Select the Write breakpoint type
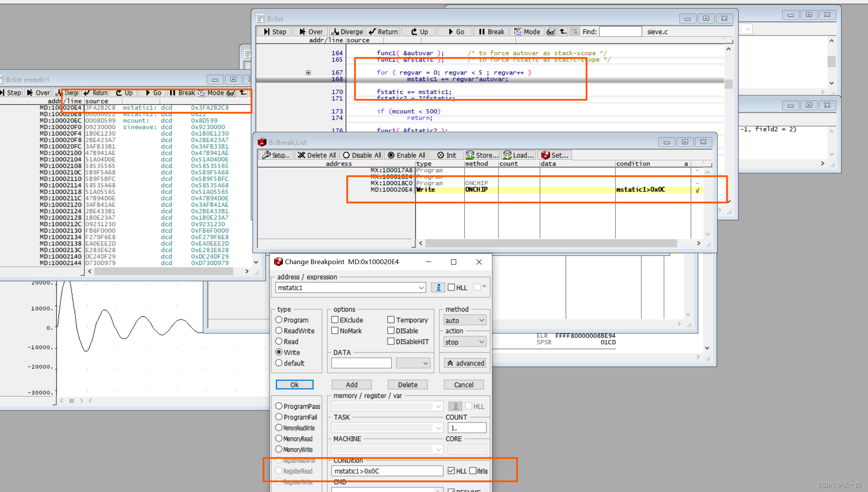The height and width of the screenshot is (492, 868). pyautogui.click(x=279, y=352)
